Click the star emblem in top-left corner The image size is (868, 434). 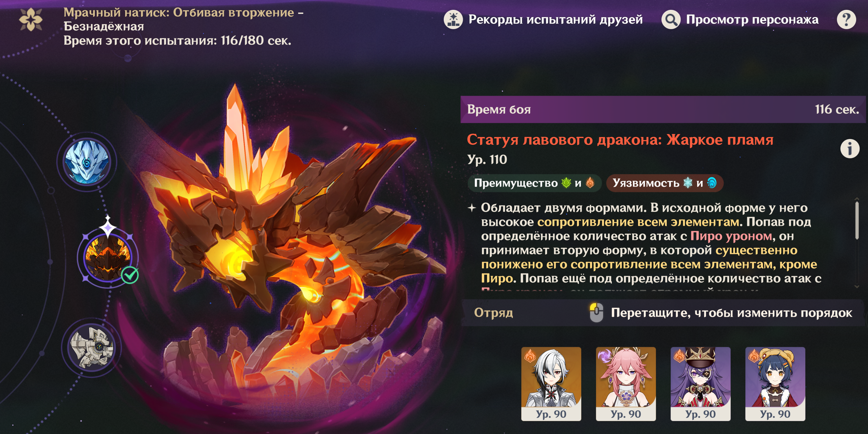[x=31, y=19]
